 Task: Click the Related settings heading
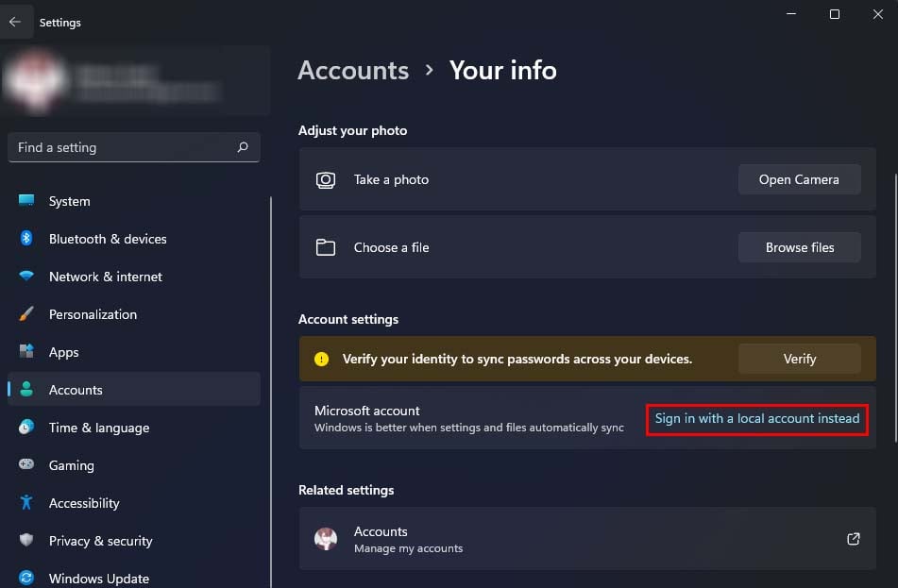(x=346, y=490)
